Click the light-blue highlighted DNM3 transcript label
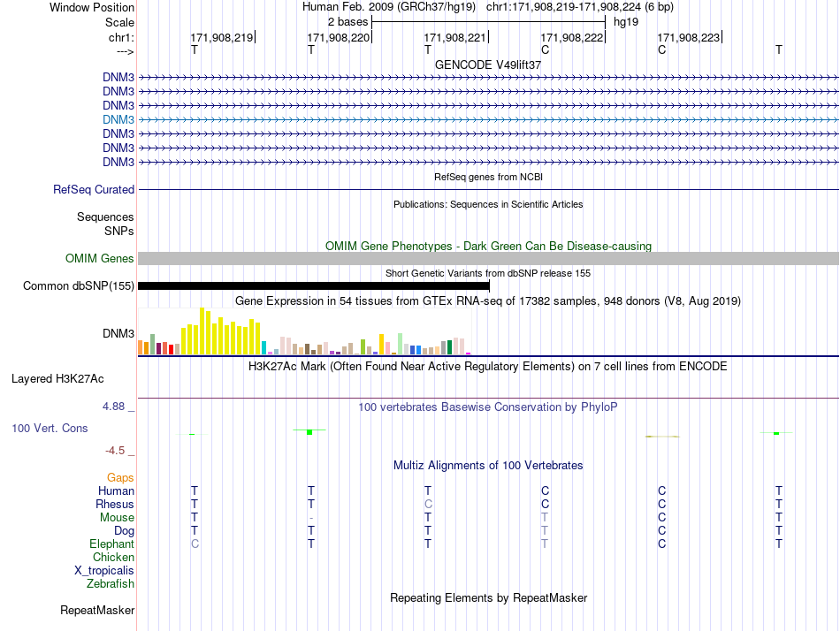 coord(118,119)
